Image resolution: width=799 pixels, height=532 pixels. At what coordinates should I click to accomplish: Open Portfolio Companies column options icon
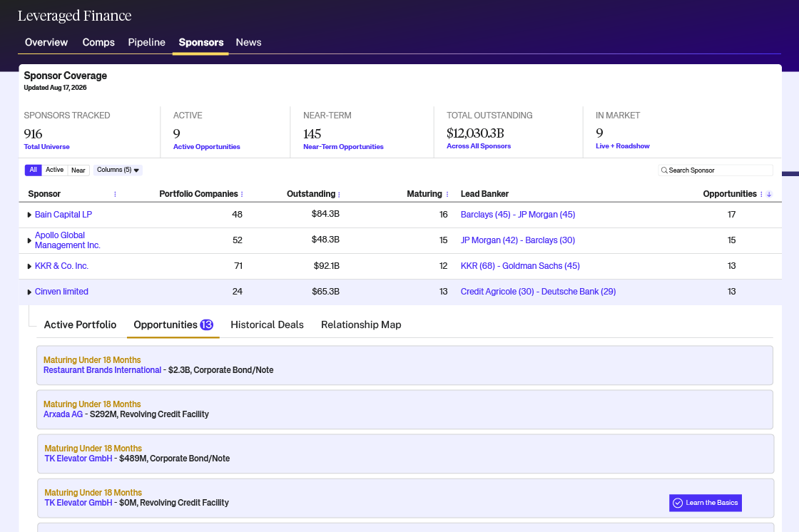pos(242,194)
